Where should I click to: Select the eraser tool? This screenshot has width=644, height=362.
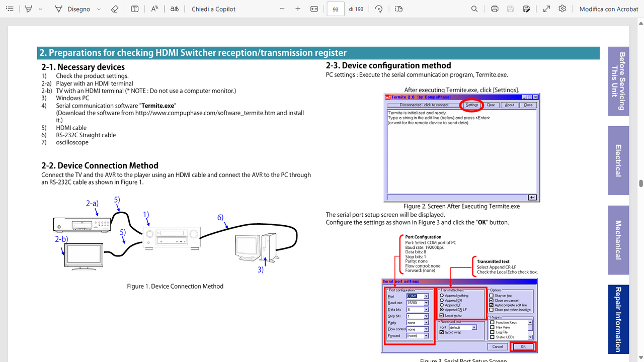(x=114, y=9)
